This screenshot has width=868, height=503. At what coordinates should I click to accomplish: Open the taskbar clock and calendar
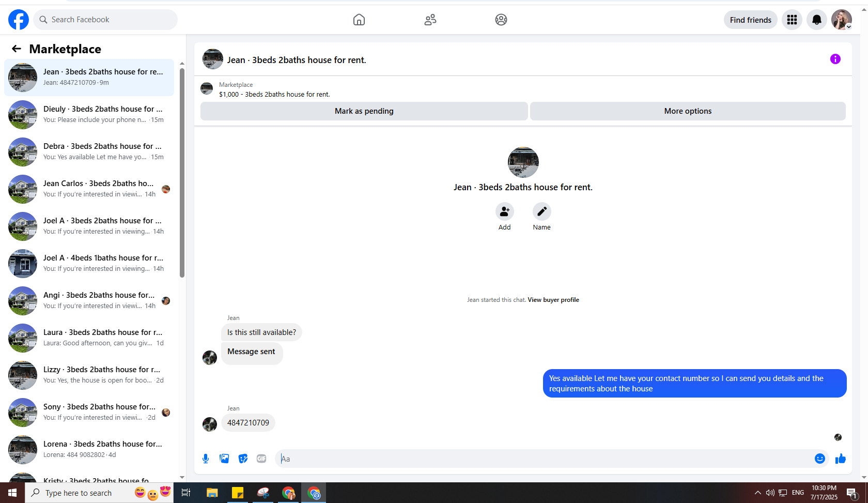pos(824,493)
